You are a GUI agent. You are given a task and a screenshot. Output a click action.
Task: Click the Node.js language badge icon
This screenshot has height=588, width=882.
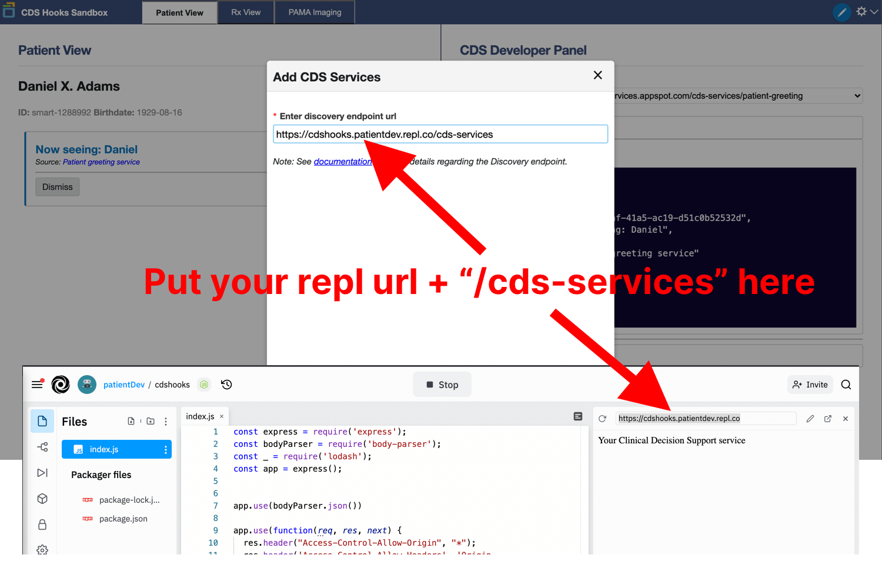204,385
